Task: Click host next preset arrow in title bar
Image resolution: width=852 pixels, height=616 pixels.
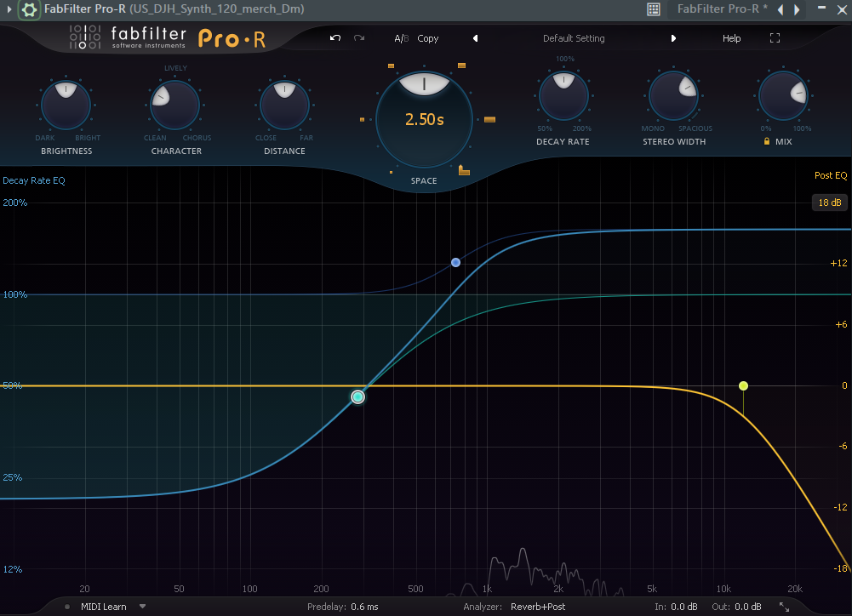Action: (x=798, y=9)
